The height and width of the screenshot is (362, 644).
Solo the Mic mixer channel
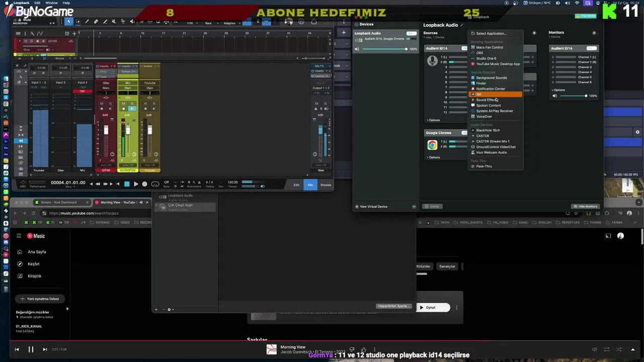pyautogui.click(x=132, y=103)
